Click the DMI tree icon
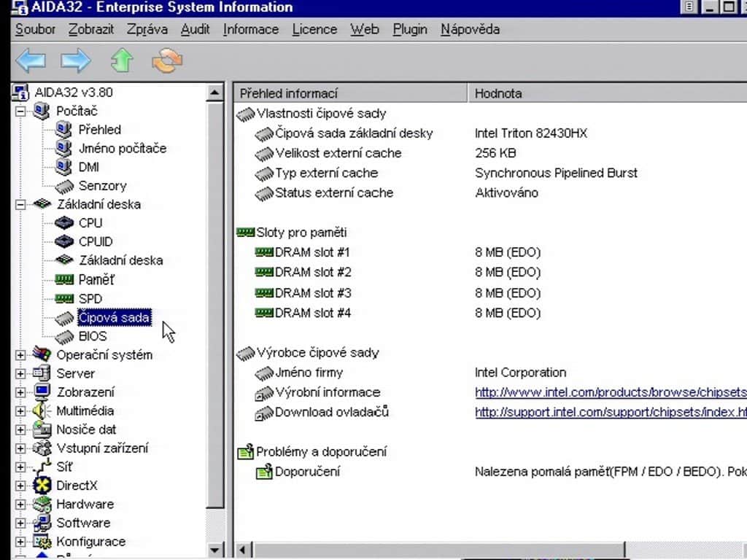The image size is (747, 560). pos(63,167)
